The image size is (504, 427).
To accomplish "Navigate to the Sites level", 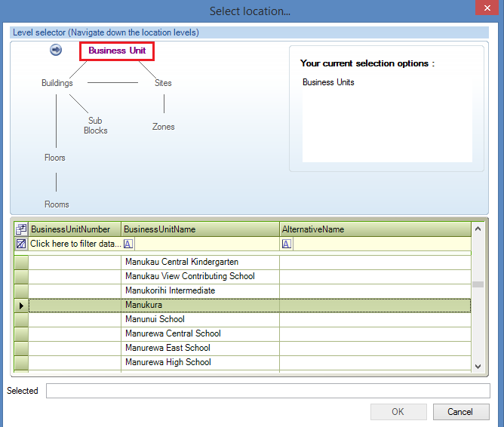I will 163,83.
